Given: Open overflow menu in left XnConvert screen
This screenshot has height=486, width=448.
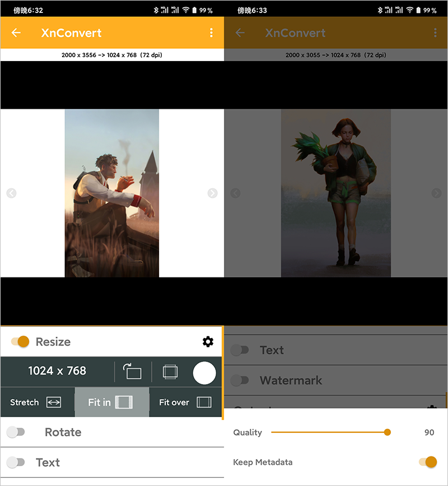Looking at the screenshot, I should coord(211,33).
